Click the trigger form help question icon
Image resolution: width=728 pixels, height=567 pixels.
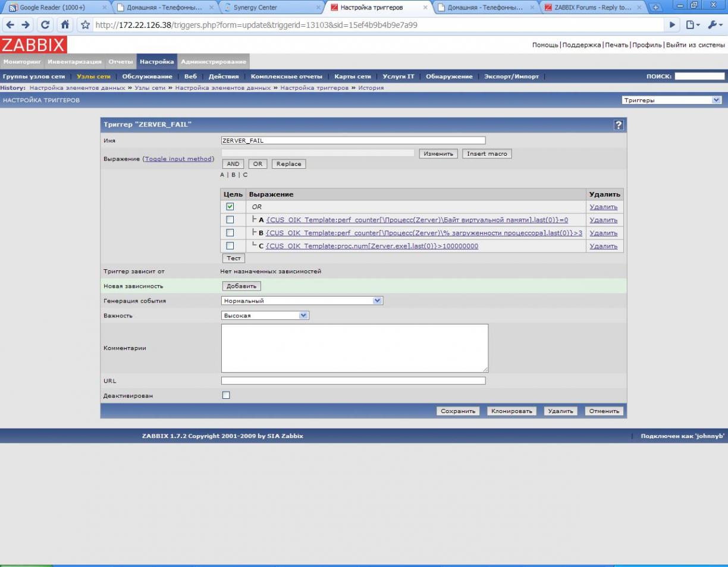pos(619,125)
